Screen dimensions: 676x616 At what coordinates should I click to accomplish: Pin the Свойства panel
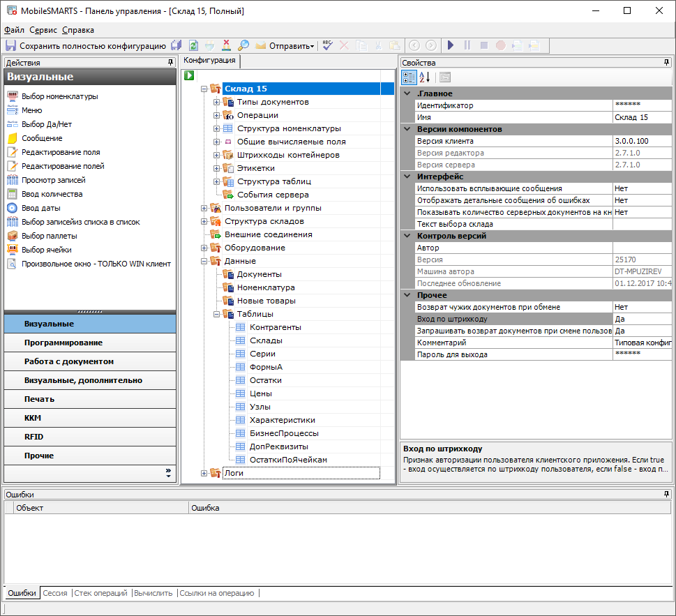pyautogui.click(x=667, y=63)
